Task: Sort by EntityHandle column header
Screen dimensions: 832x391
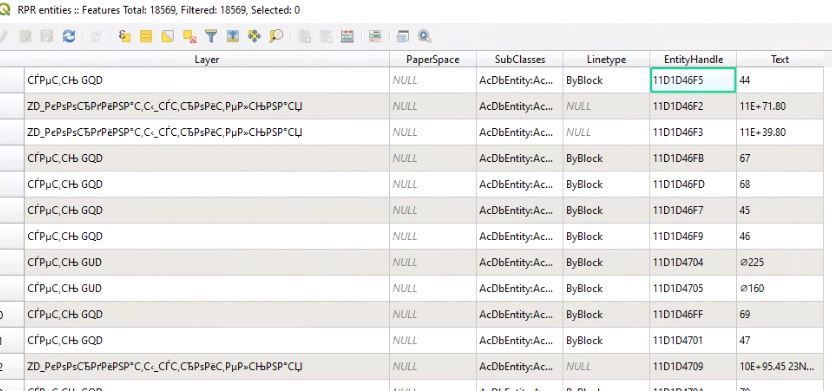Action: 693,59
